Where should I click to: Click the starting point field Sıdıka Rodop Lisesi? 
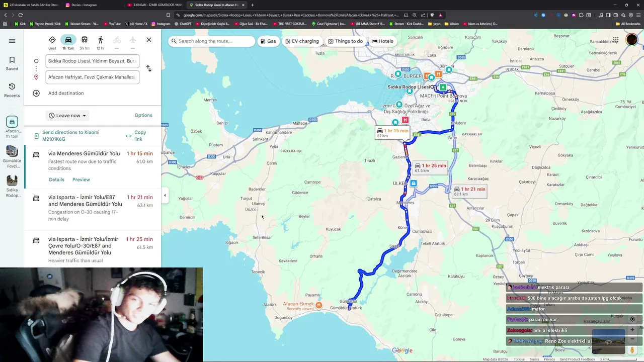[92, 61]
